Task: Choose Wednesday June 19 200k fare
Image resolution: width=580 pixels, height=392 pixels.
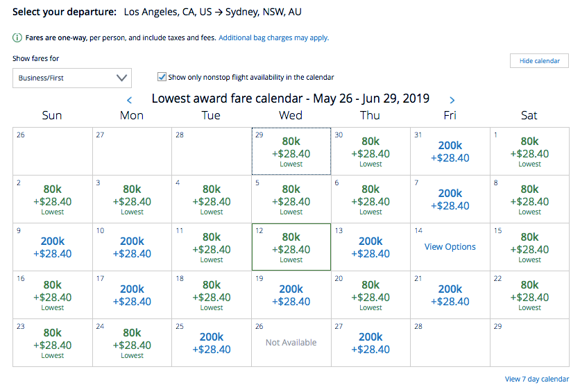Action: click(x=291, y=295)
